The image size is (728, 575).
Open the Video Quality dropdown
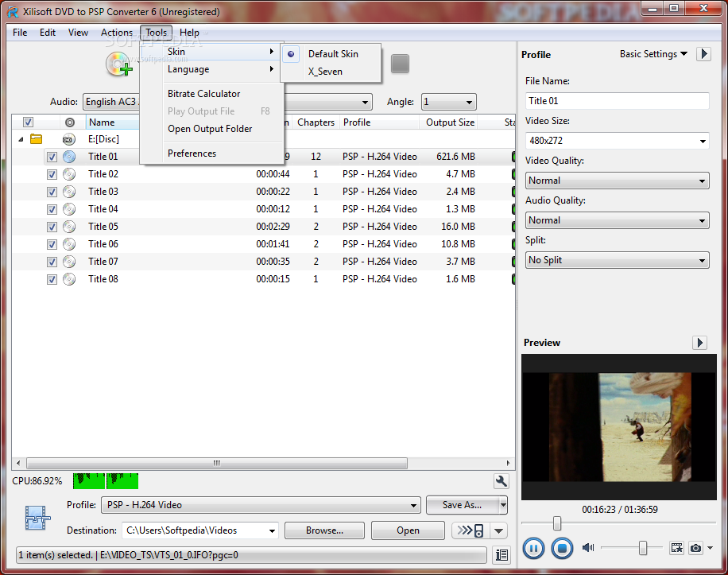(617, 181)
